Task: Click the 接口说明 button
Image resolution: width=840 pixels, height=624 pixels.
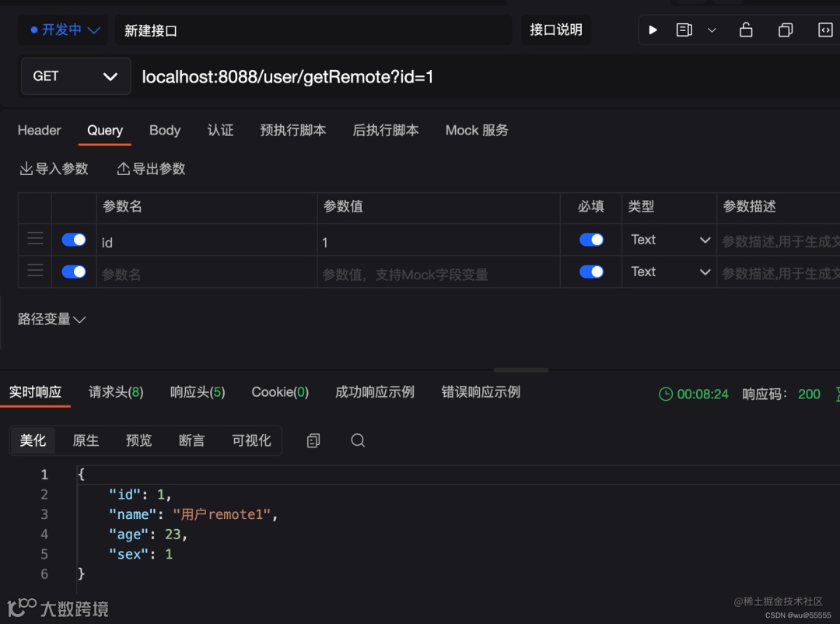Action: pos(555,30)
